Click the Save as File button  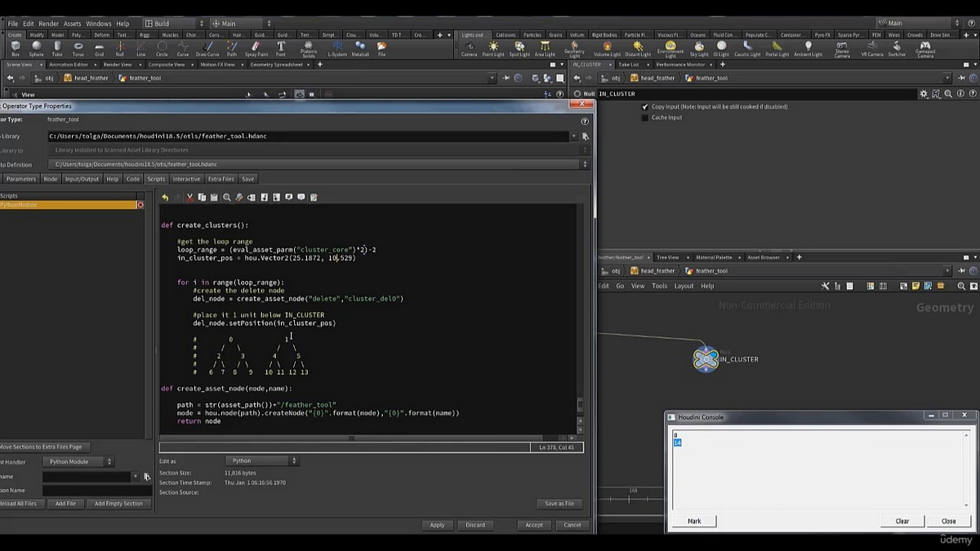(559, 504)
